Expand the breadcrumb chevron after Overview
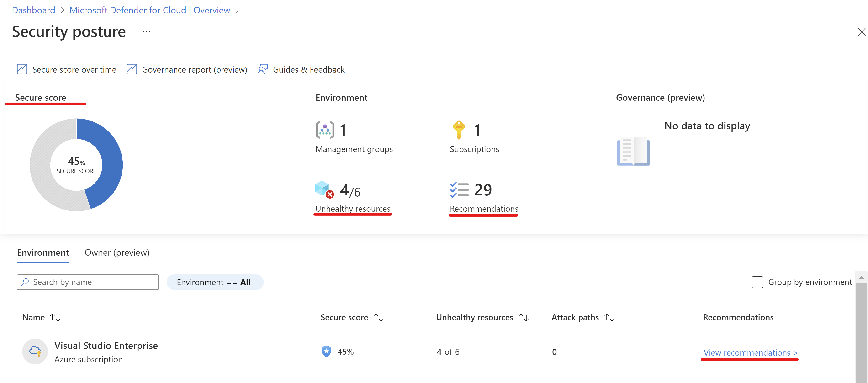 (237, 10)
